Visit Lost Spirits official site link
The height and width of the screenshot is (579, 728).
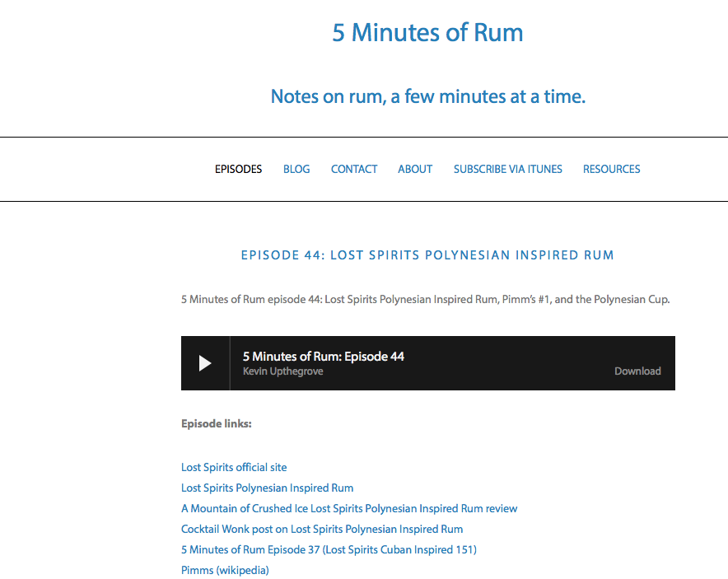coord(234,467)
